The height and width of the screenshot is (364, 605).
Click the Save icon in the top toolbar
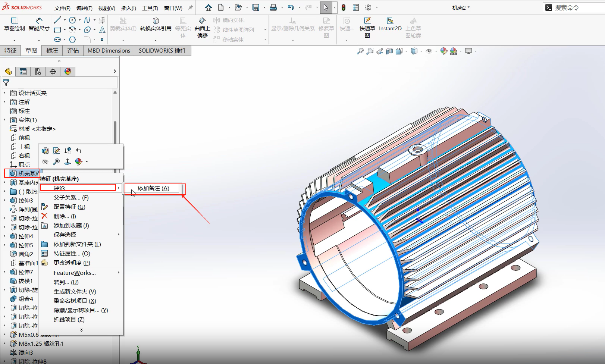256,7
